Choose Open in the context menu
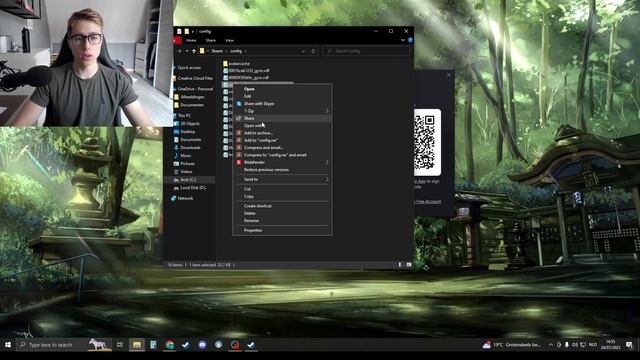 (x=282, y=89)
